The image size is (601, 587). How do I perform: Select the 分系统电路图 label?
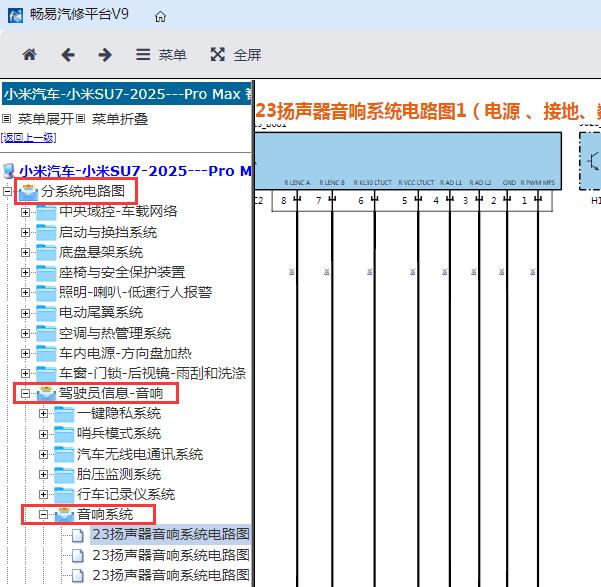(83, 191)
